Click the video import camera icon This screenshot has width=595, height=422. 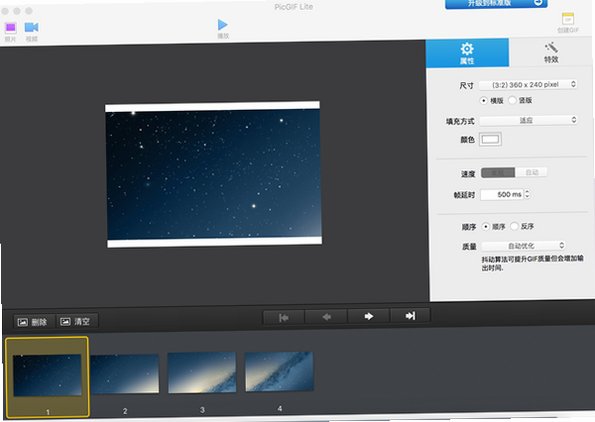pos(31,28)
